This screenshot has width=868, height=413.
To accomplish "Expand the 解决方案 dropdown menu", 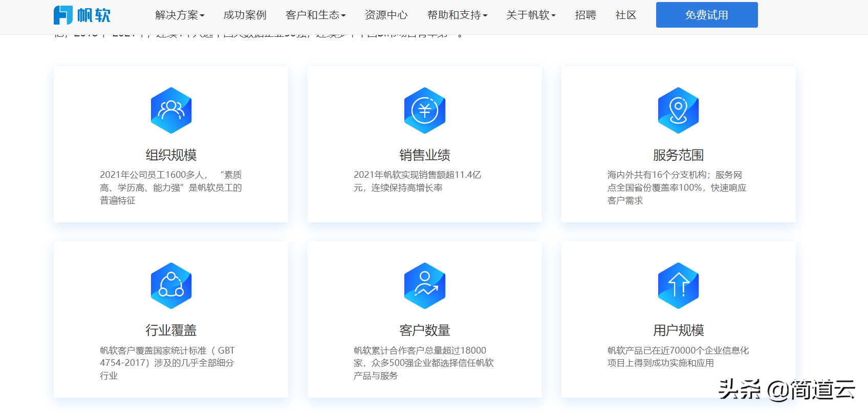I will [x=180, y=15].
